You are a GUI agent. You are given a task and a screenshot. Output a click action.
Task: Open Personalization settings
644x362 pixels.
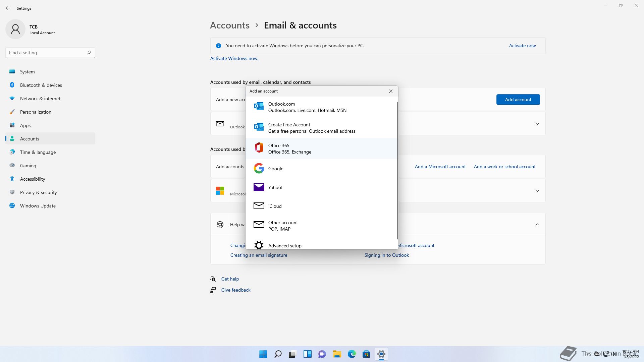pos(50,112)
